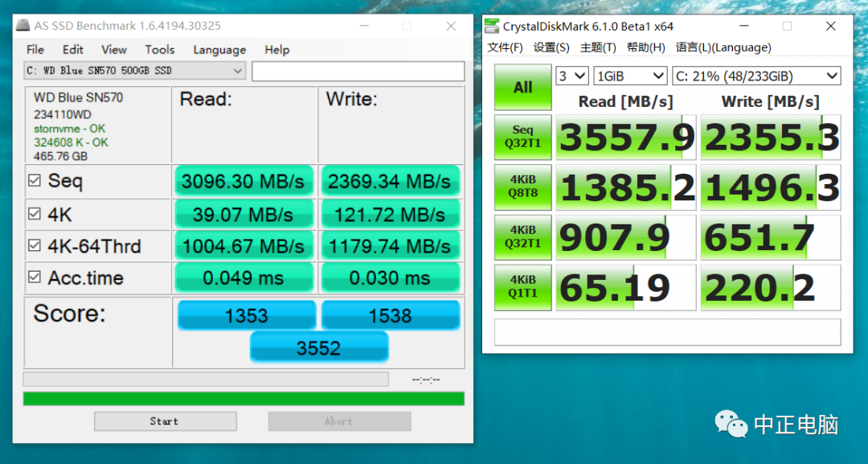Click the CrystalDiskMark Seq read result 3557.9
Viewport: 868px width, 464px height.
tap(625, 138)
